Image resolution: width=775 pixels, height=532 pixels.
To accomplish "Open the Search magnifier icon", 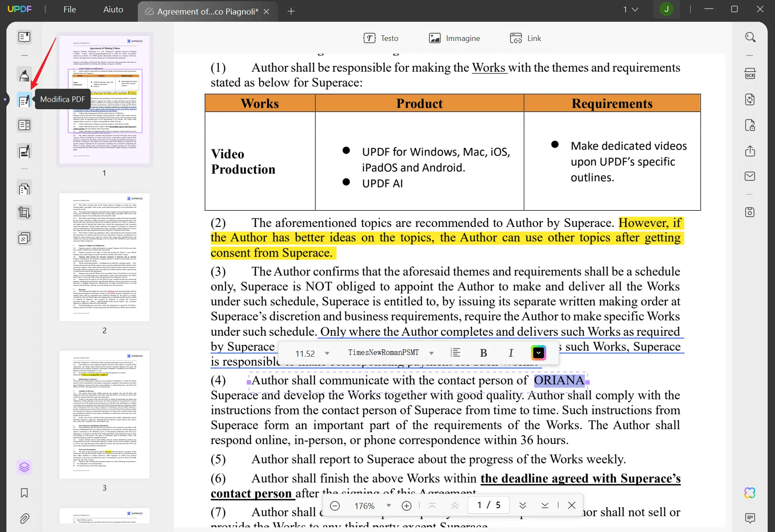I will (x=750, y=37).
